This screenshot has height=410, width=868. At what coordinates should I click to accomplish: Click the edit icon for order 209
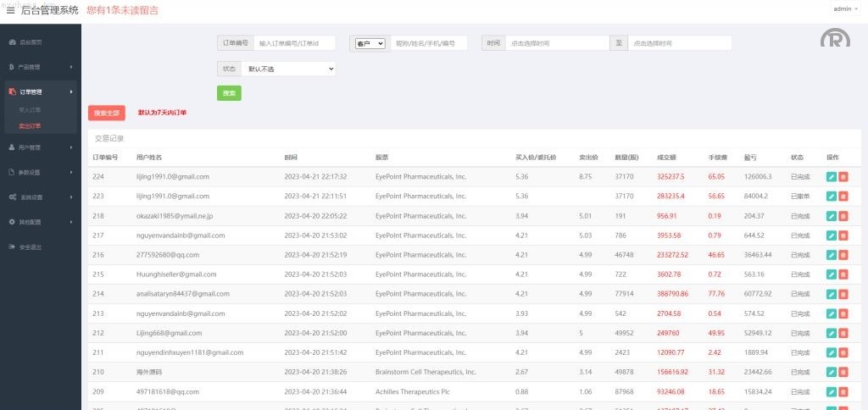831,391
